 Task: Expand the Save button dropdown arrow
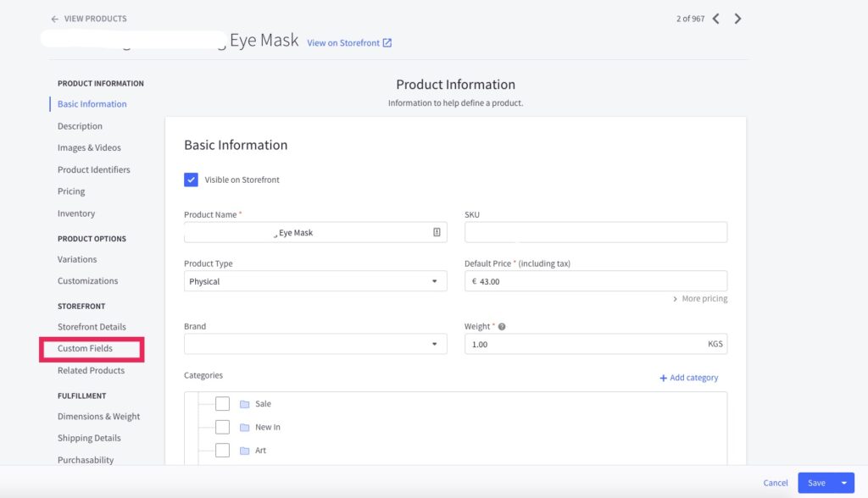[844, 483]
